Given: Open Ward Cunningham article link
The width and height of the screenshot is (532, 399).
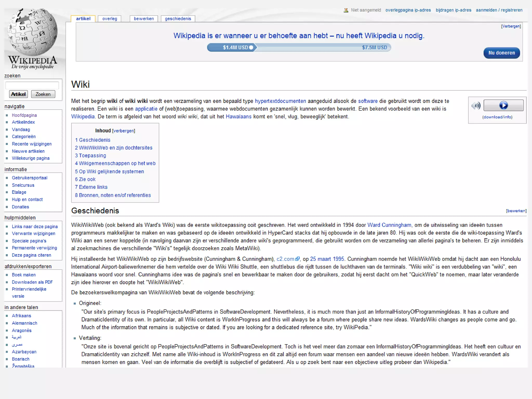Looking at the screenshot, I should 389,225.
